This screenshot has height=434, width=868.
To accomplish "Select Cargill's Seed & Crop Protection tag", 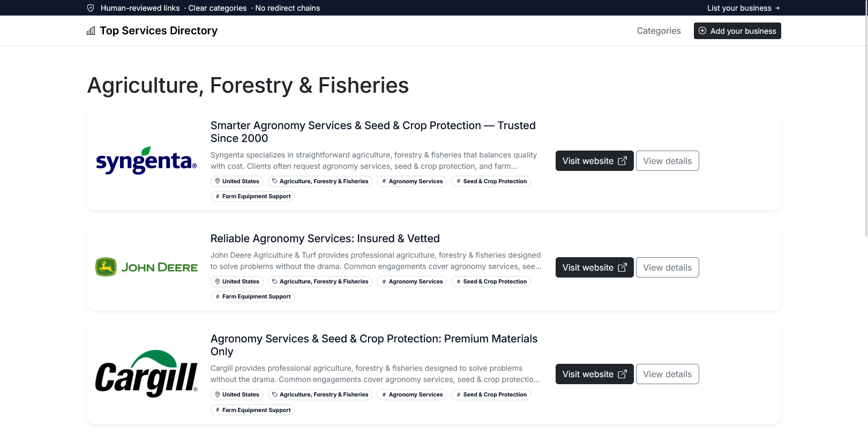I will [x=491, y=394].
